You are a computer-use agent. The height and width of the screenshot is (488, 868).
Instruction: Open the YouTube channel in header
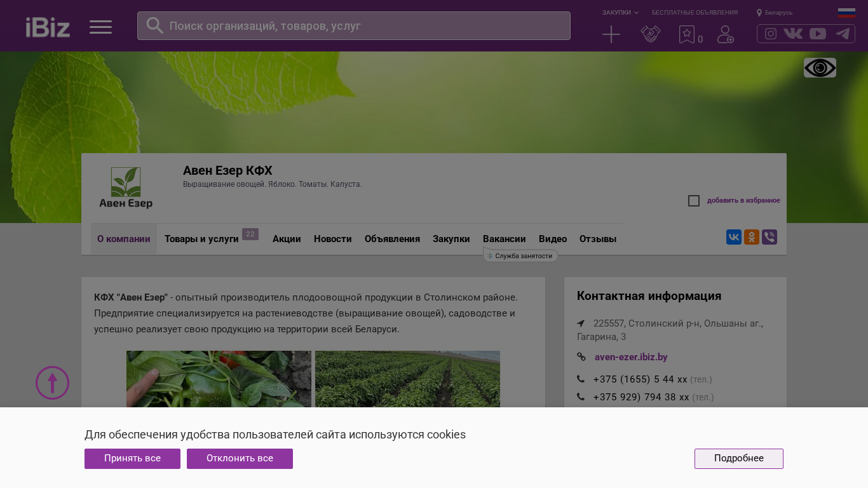(x=818, y=34)
